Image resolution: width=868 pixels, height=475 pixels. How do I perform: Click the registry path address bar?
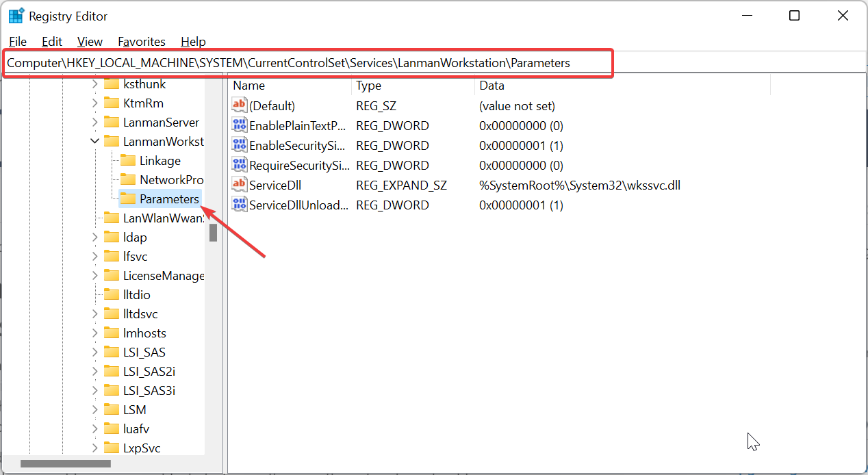pos(307,63)
